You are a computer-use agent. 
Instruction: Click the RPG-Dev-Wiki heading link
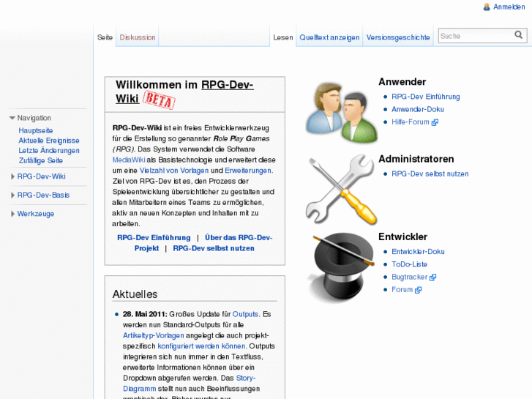click(x=184, y=92)
